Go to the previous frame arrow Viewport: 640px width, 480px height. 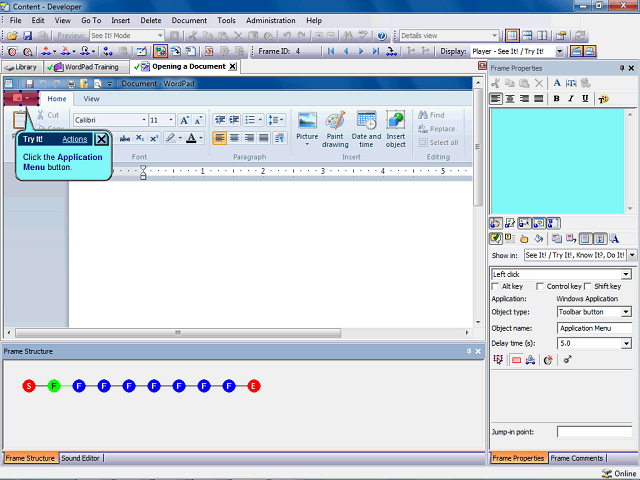click(346, 51)
